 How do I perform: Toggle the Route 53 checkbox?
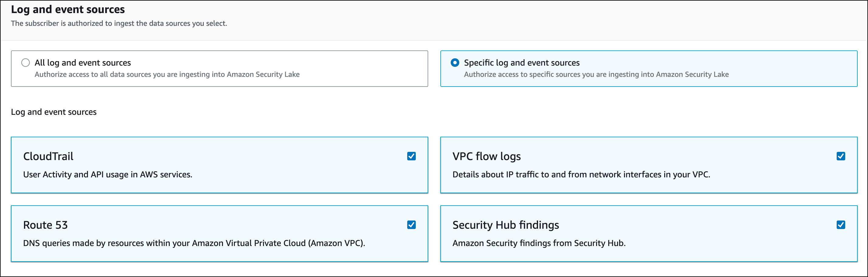pos(411,225)
